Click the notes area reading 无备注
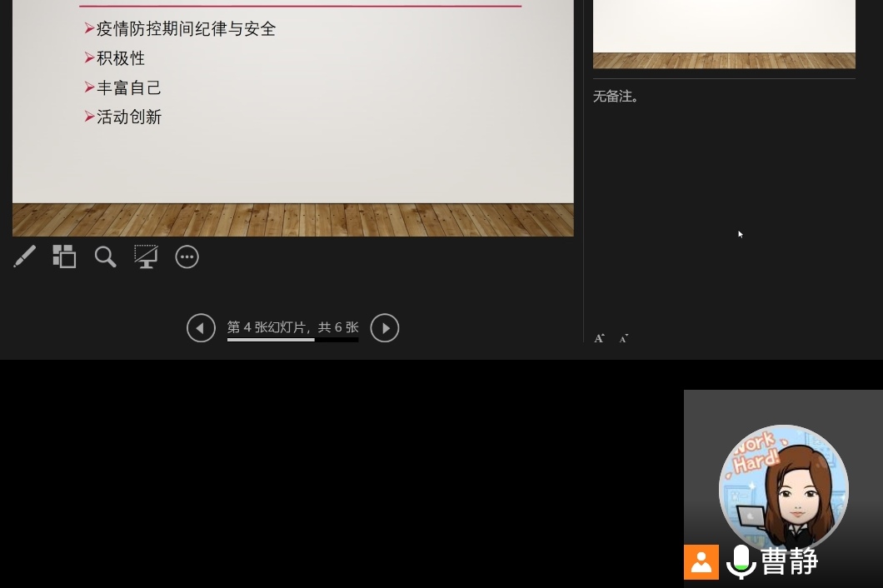Image resolution: width=883 pixels, height=588 pixels. click(x=616, y=97)
